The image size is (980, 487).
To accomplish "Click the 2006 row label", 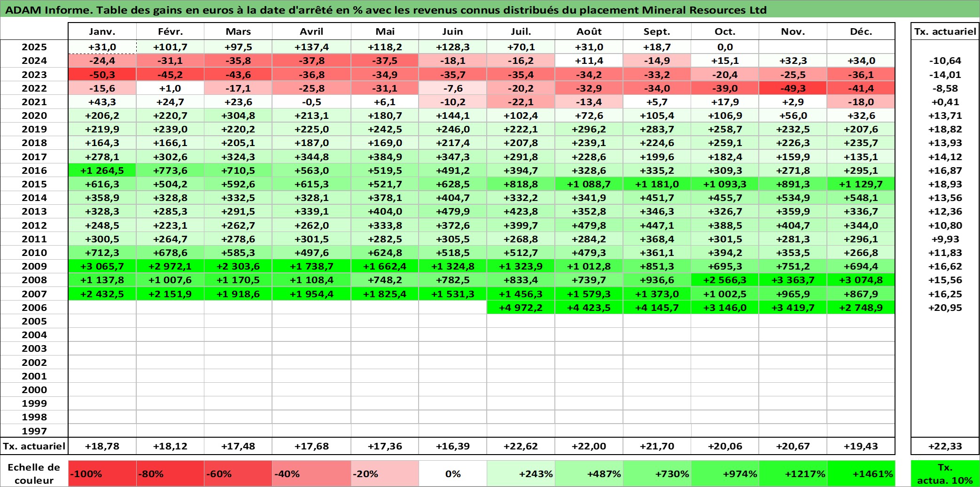I will click(x=34, y=308).
